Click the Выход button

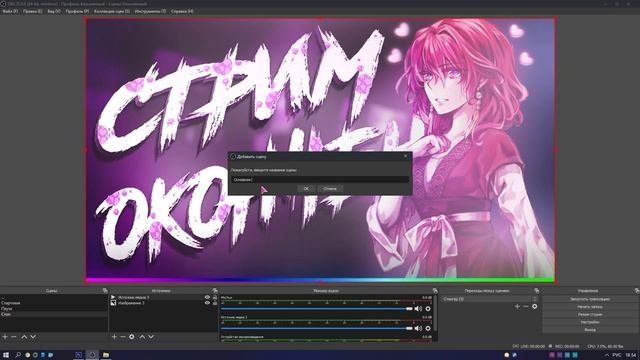pos(590,329)
